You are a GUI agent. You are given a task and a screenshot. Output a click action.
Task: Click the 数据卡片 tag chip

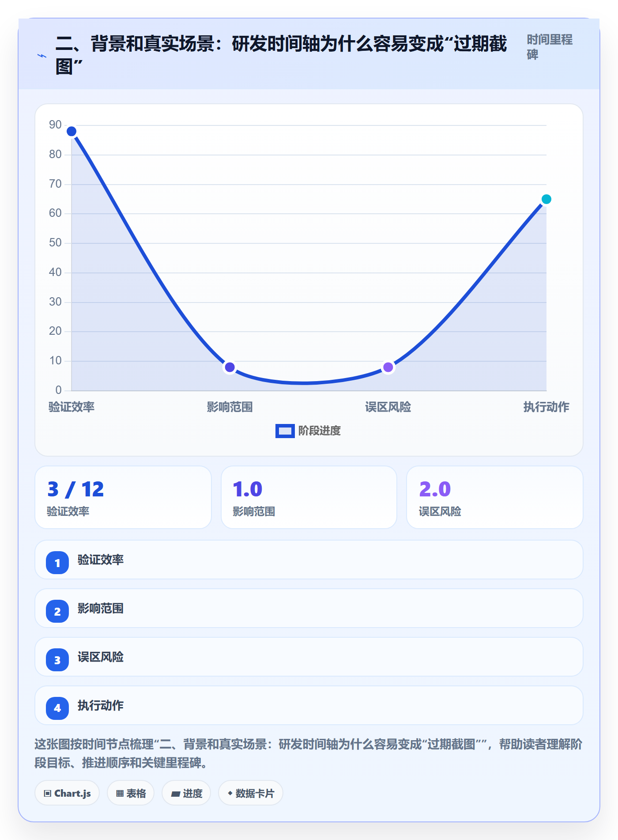coord(251,793)
